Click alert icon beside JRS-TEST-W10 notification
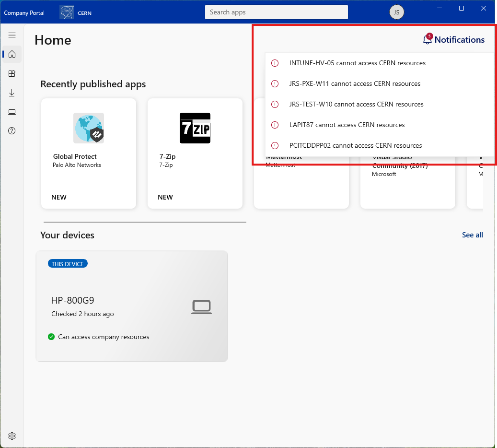Screen dimensions: 497x448 click(275, 105)
